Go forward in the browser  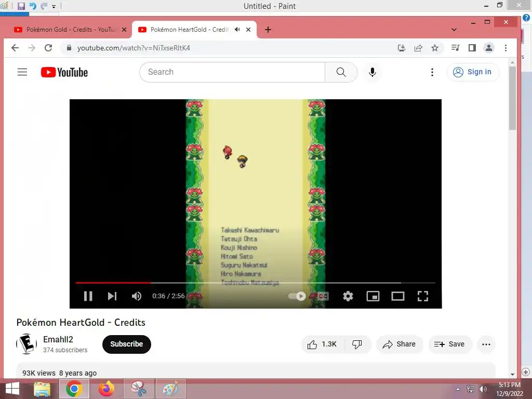32,48
